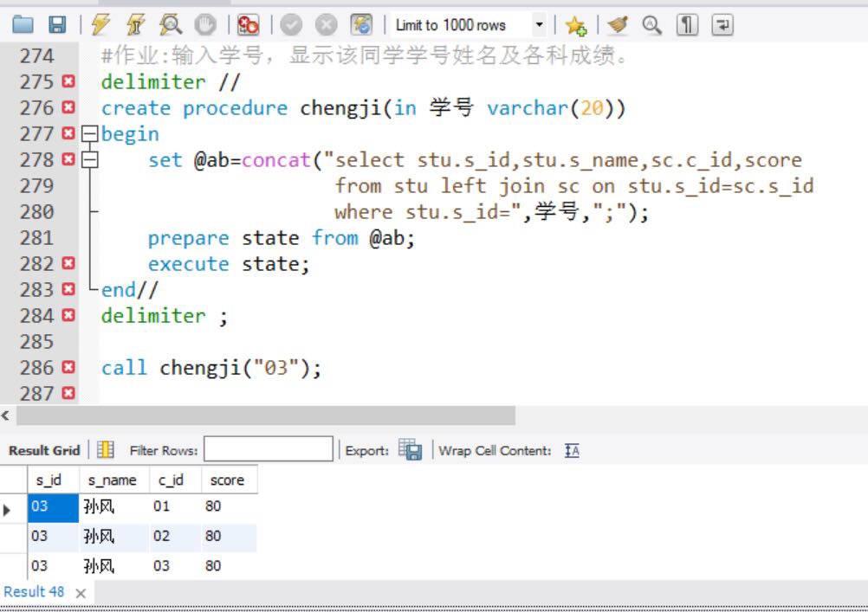Image resolution: width=868 pixels, height=612 pixels.
Task: Execute the script with lightning bolt icon
Action: coord(100,25)
